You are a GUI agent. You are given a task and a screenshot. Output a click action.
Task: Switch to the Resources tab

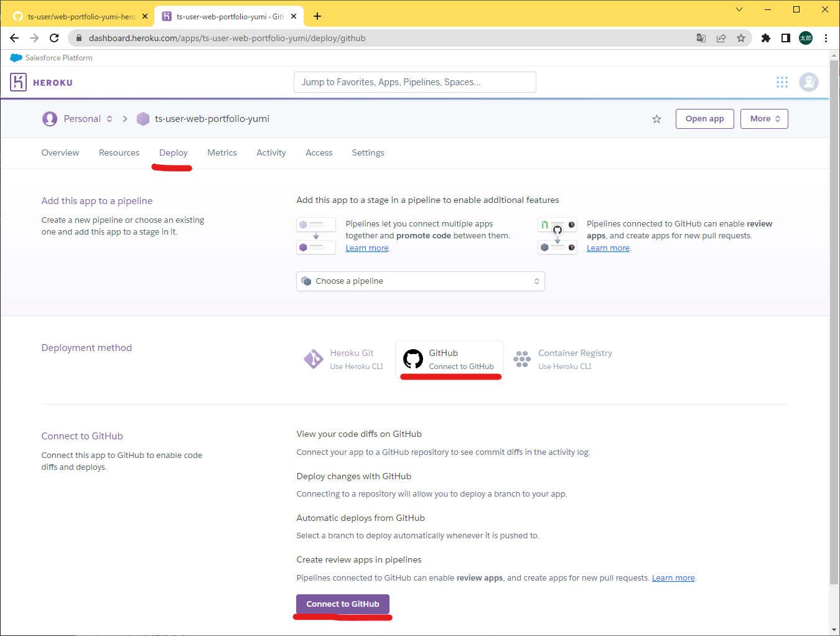pos(119,152)
